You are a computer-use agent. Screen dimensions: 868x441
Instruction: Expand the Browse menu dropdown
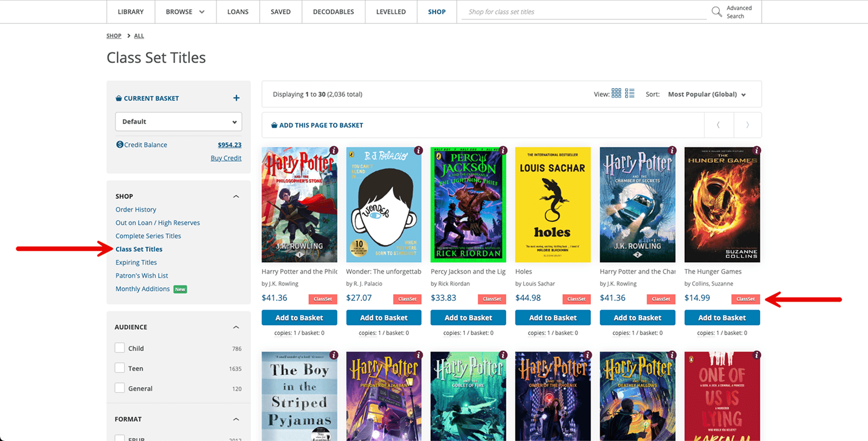tap(185, 11)
